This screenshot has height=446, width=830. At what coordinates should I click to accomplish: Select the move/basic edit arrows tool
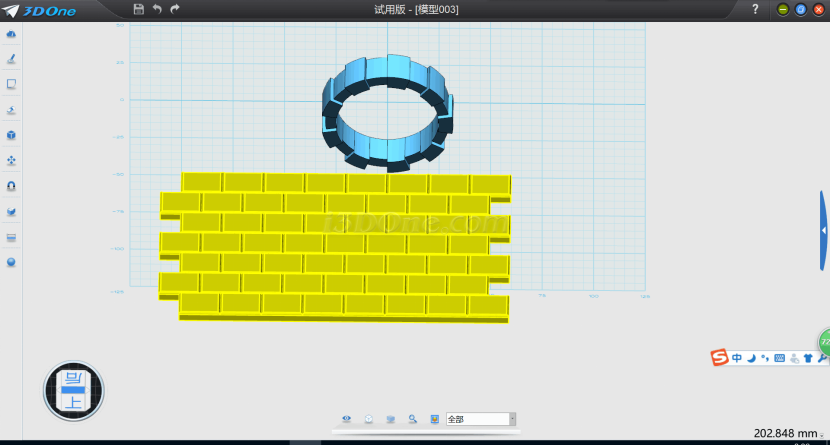(11, 160)
